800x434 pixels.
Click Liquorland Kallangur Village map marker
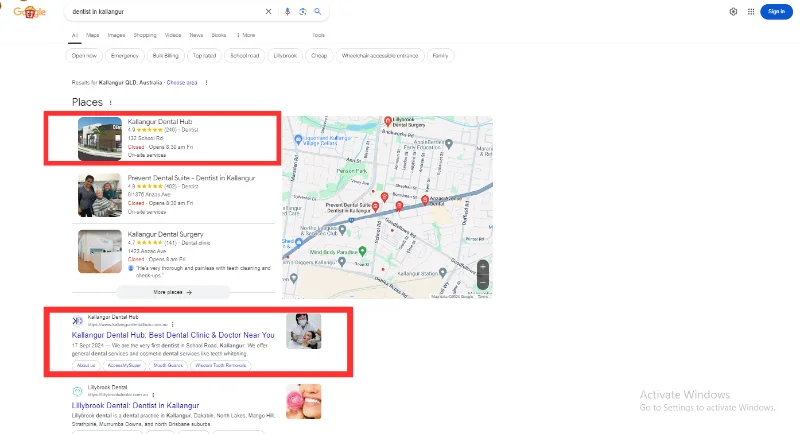(x=298, y=140)
